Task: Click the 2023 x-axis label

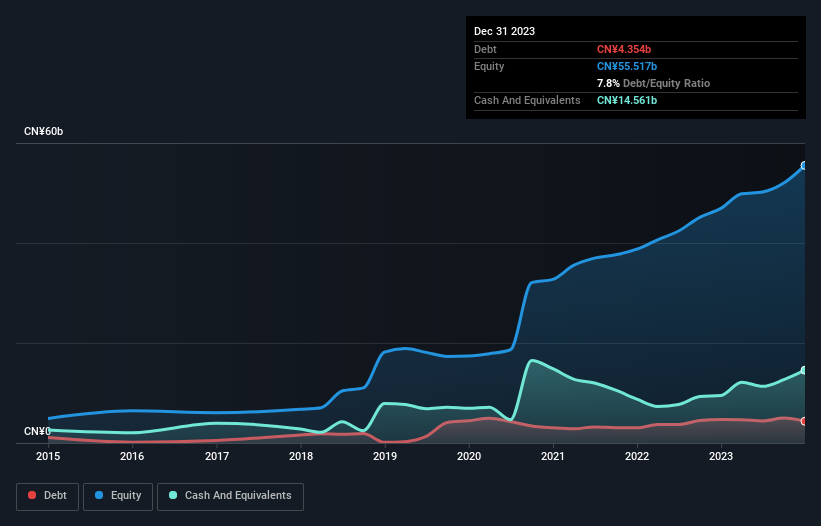Action: click(721, 456)
